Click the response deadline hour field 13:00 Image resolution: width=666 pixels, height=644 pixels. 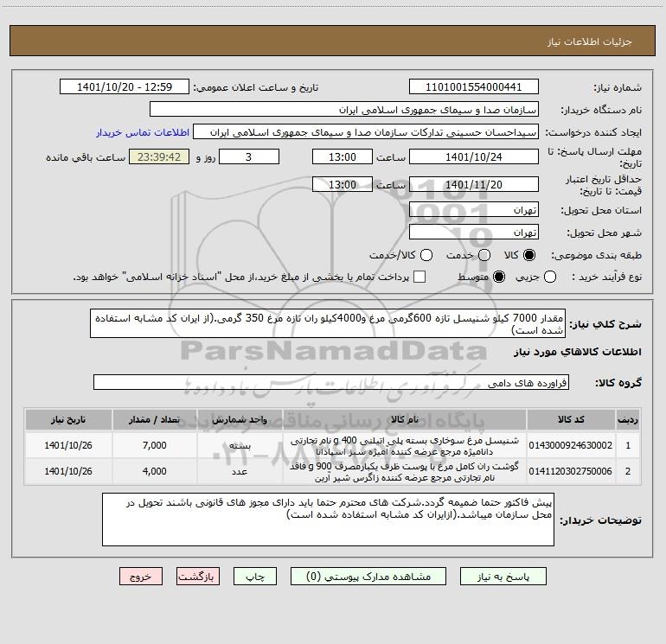[343, 156]
